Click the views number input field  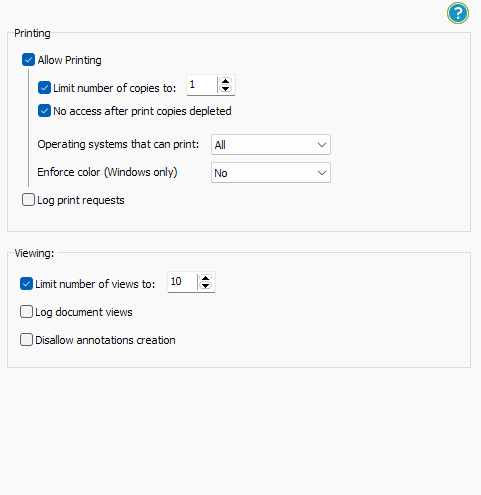(182, 282)
